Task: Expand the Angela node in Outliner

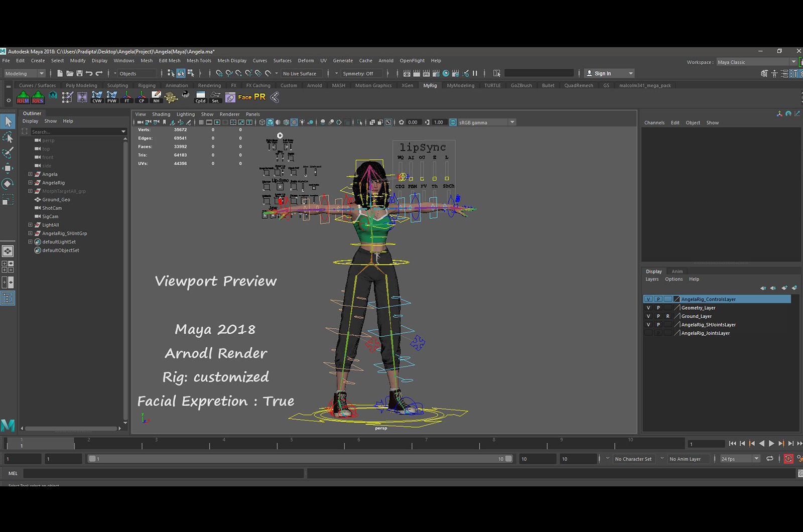Action: 30,174
